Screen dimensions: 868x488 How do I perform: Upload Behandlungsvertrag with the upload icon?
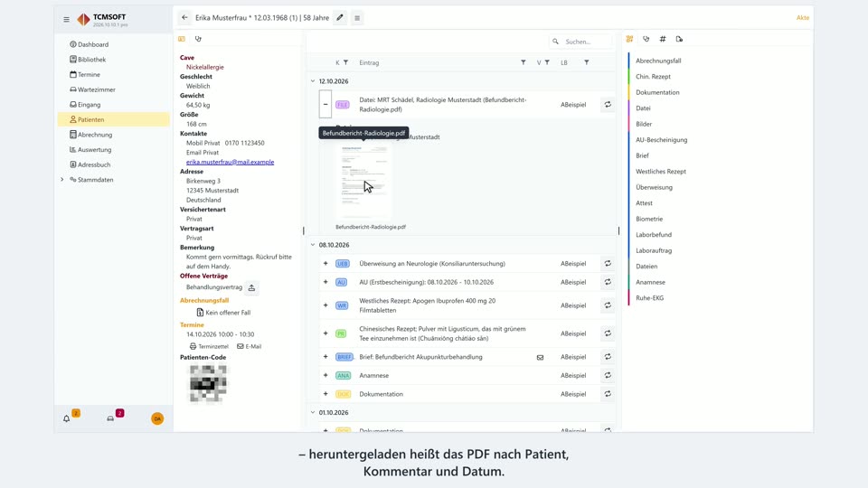pyautogui.click(x=252, y=287)
